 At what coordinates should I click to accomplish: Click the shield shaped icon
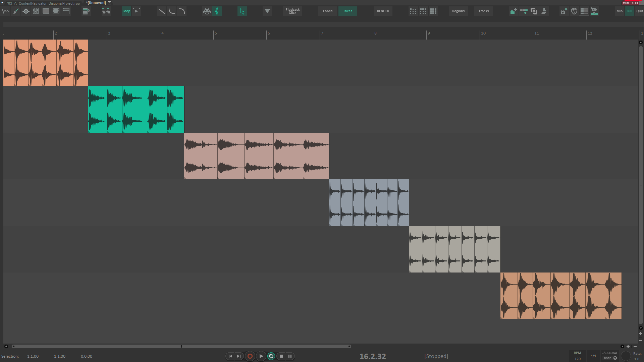coord(574,11)
